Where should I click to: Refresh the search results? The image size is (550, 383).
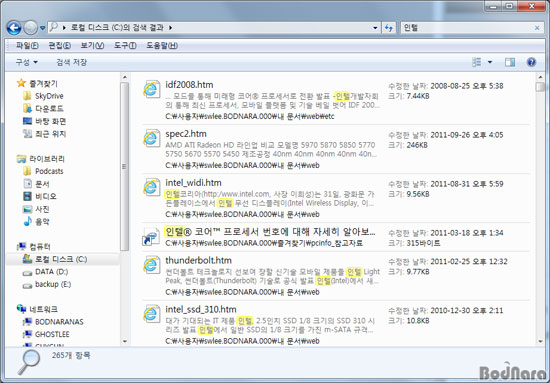tap(389, 28)
